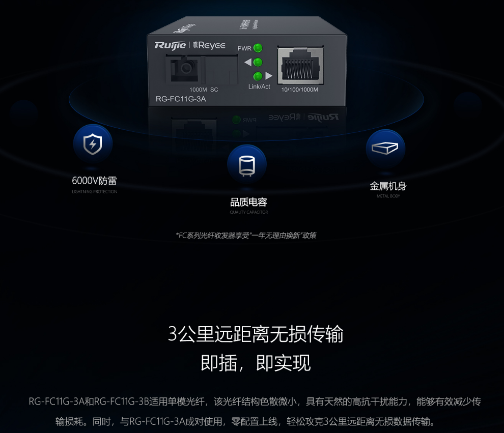Click the 10/100/1000M port label
The width and height of the screenshot is (504, 433).
coord(299,90)
